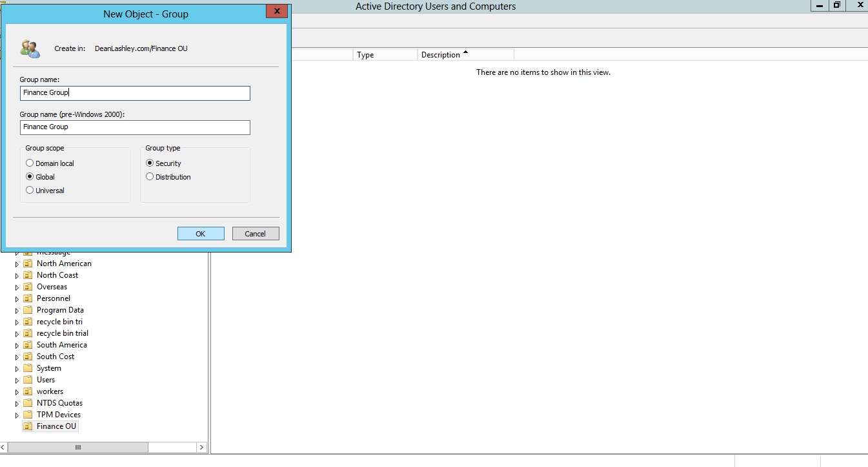This screenshot has width=868, height=467.
Task: Click the Finance OU folder icon
Action: 28,426
